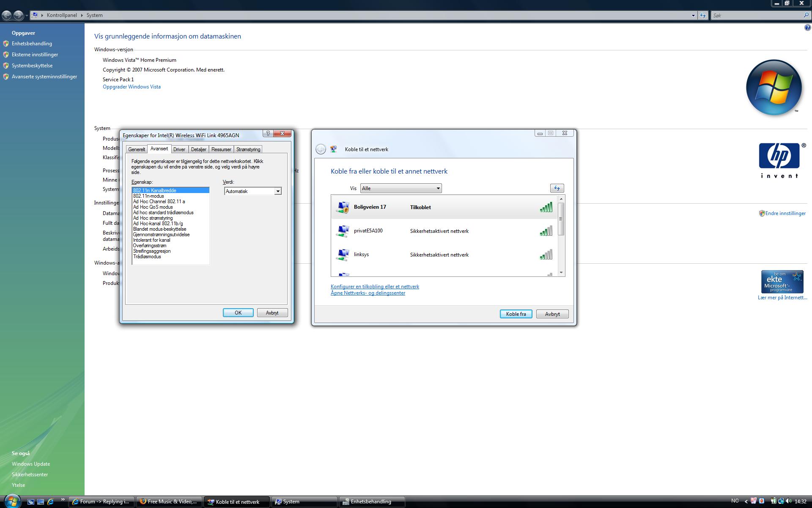Expand quick launch overflow chevron
Screen dimensions: 812x508
[x=63, y=500]
